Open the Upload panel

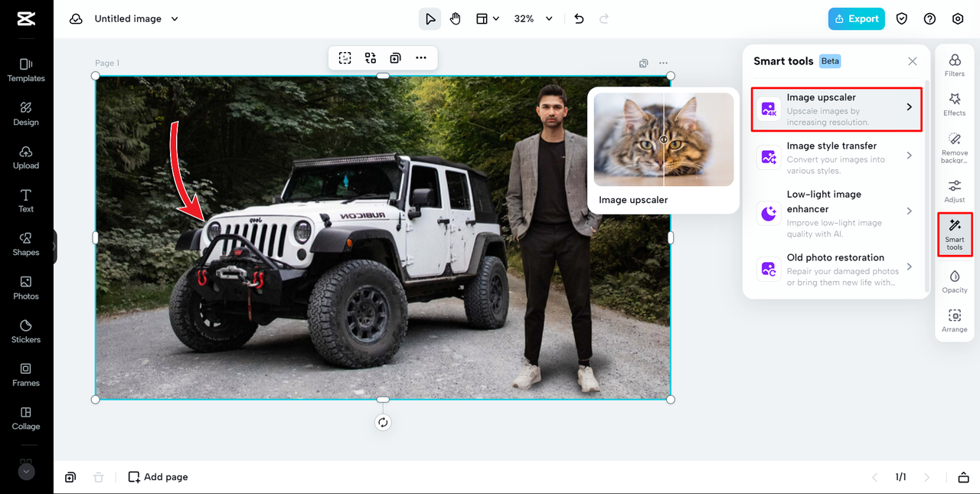click(x=26, y=157)
